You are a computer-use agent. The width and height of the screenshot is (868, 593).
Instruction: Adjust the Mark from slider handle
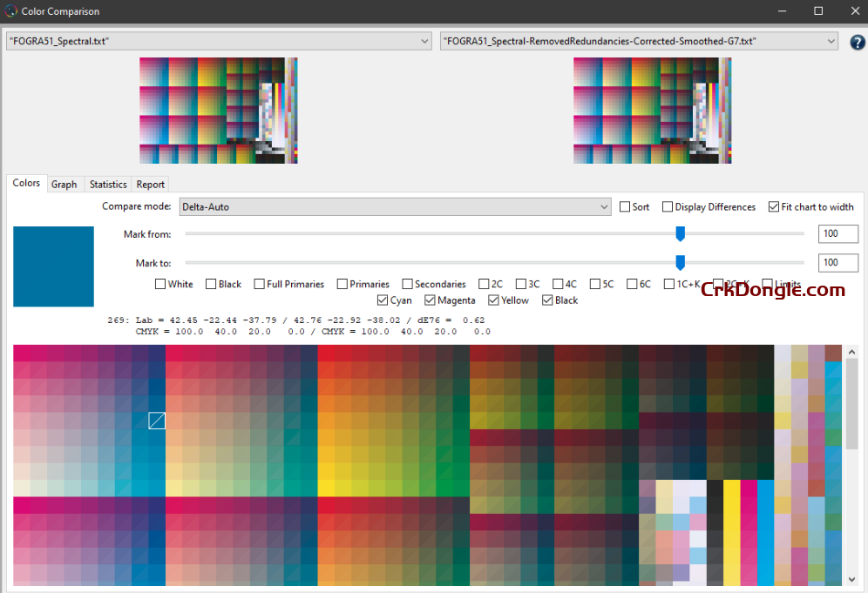pos(680,233)
